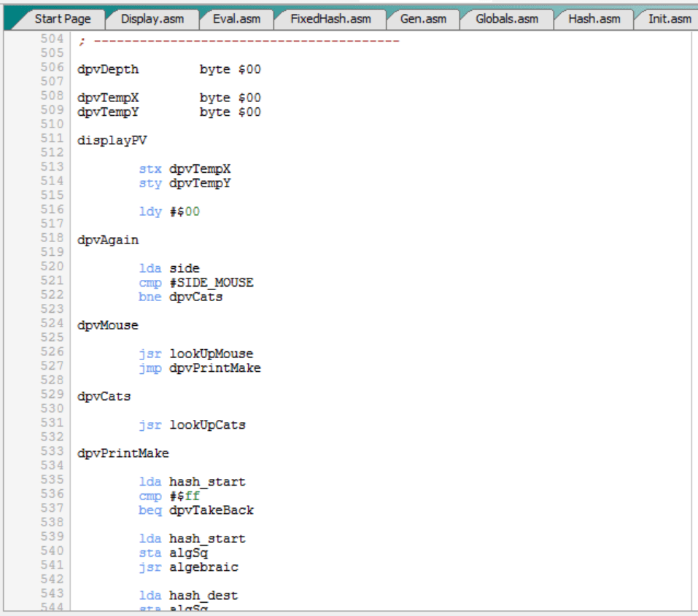Select the Eval.asm tab
The image size is (698, 616).
[236, 19]
